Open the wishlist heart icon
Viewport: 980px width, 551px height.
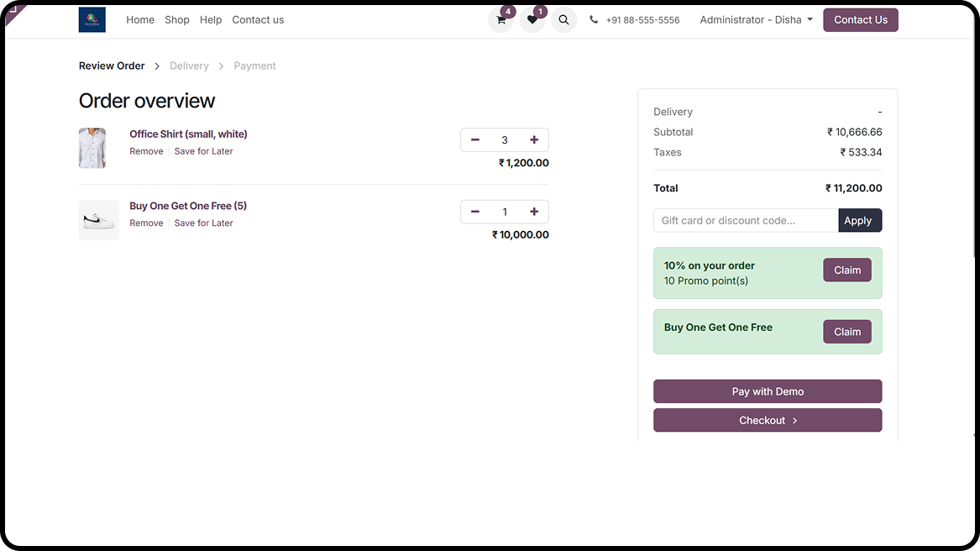coord(532,20)
